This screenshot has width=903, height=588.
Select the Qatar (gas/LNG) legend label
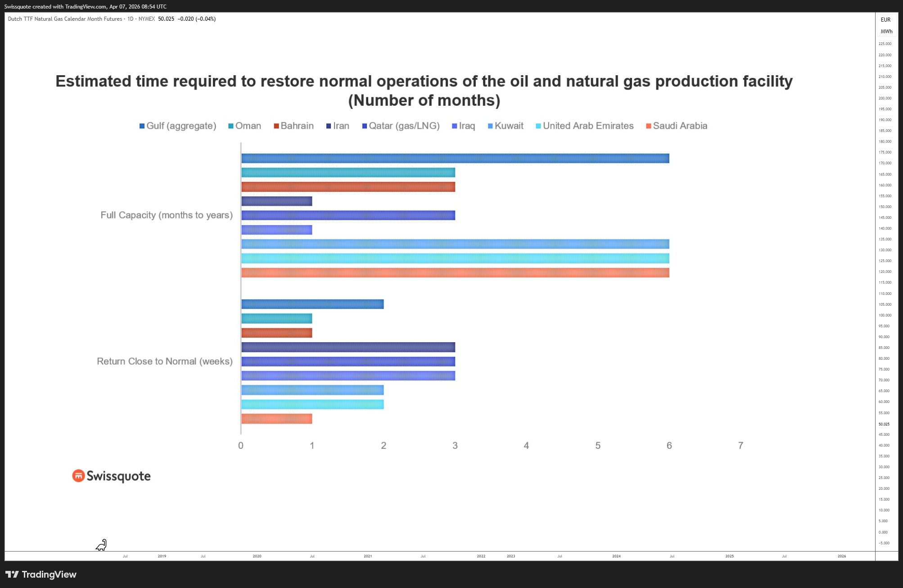point(404,126)
